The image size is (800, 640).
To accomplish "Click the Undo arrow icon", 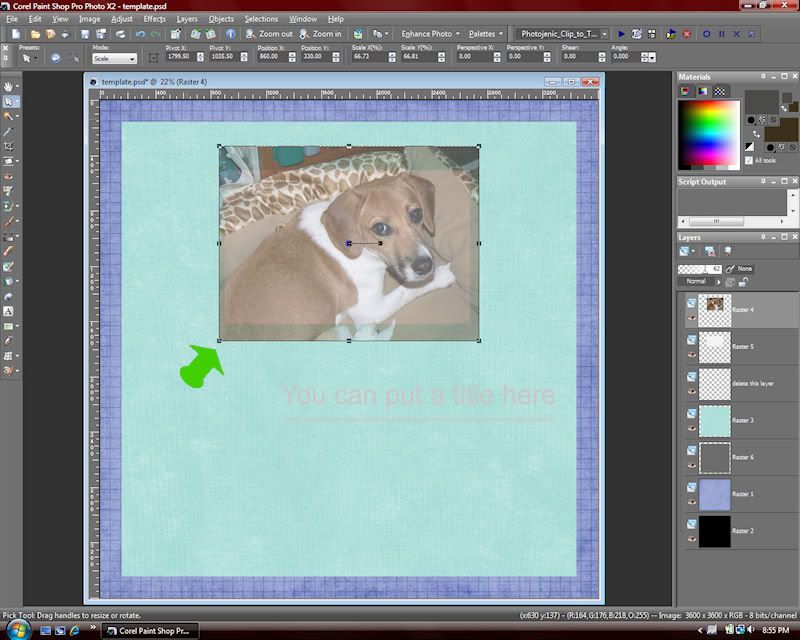I will 140,33.
